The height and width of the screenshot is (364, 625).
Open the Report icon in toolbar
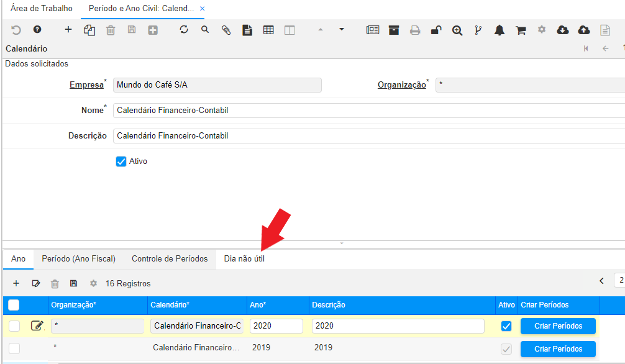coord(373,30)
